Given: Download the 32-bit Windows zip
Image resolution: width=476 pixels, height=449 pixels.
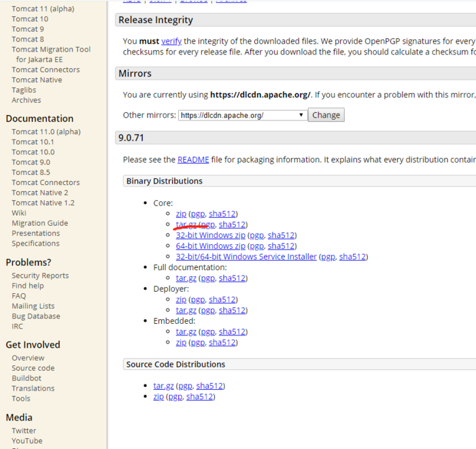Looking at the screenshot, I should 210,235.
